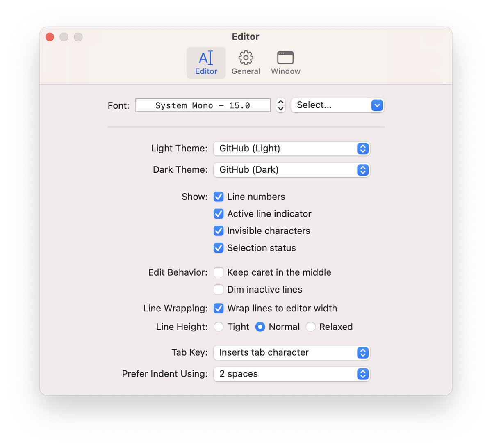Image resolution: width=492 pixels, height=448 pixels.
Task: Open the Light Theme dropdown
Action: tap(292, 149)
